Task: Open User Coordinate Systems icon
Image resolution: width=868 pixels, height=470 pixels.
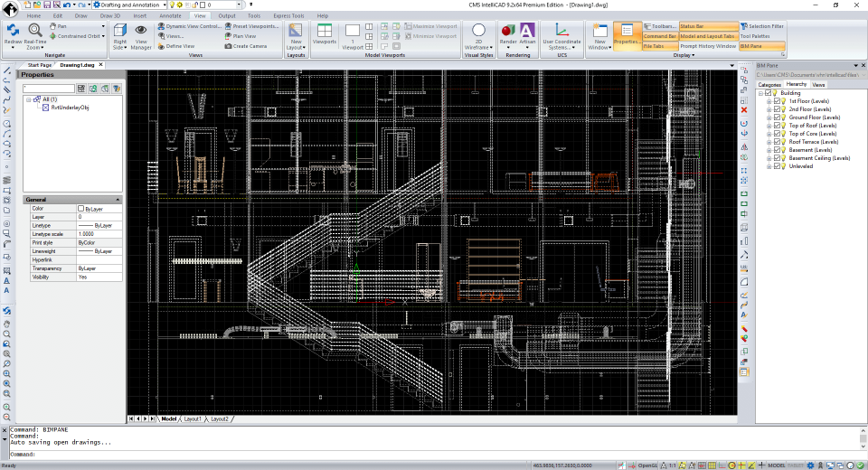Action: point(561,31)
